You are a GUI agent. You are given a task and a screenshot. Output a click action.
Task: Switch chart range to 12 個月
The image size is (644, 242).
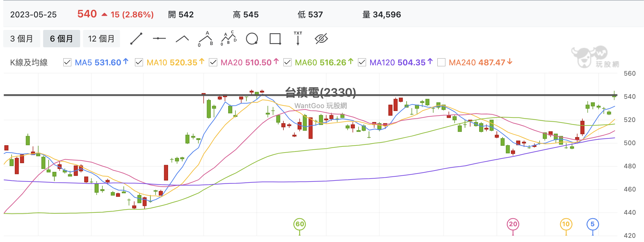tap(101, 39)
